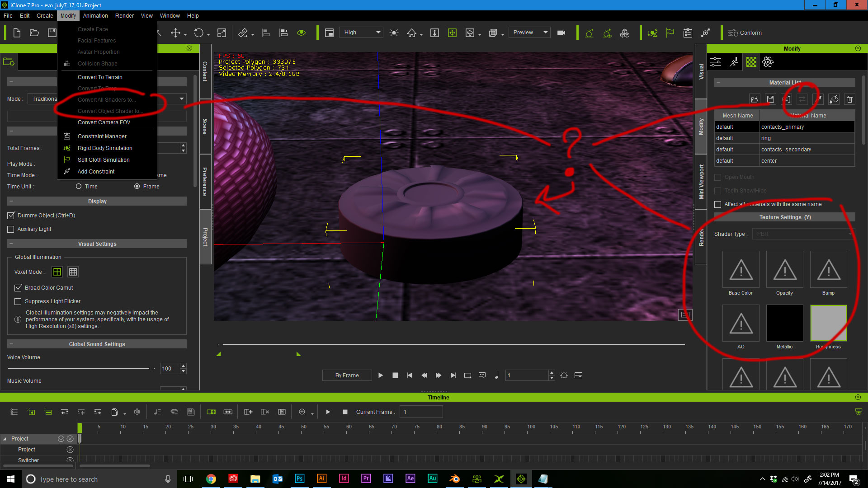This screenshot has height=488, width=868.
Task: Click the video camera record icon
Action: click(561, 33)
